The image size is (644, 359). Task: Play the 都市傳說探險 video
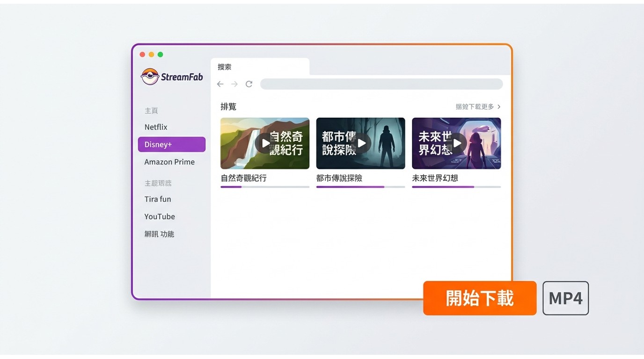coord(361,143)
